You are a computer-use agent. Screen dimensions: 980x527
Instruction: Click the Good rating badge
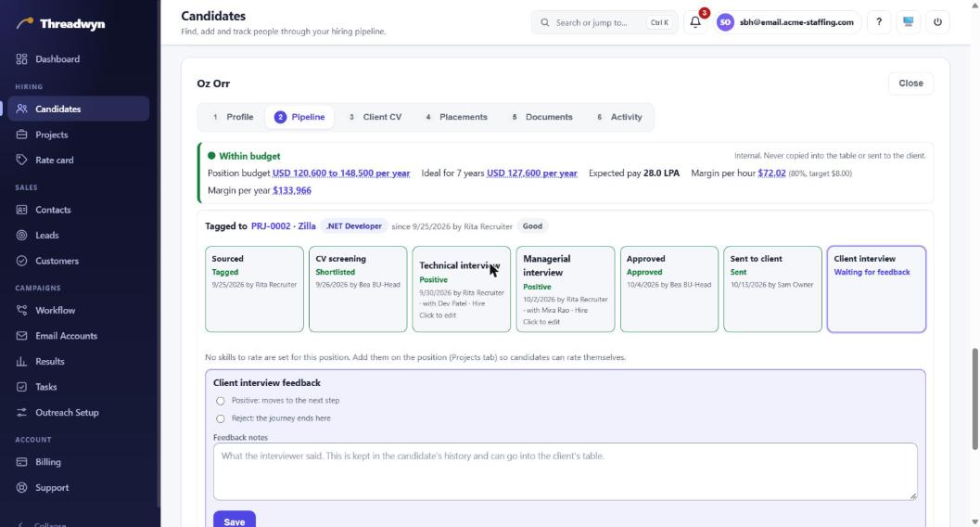[x=532, y=226]
